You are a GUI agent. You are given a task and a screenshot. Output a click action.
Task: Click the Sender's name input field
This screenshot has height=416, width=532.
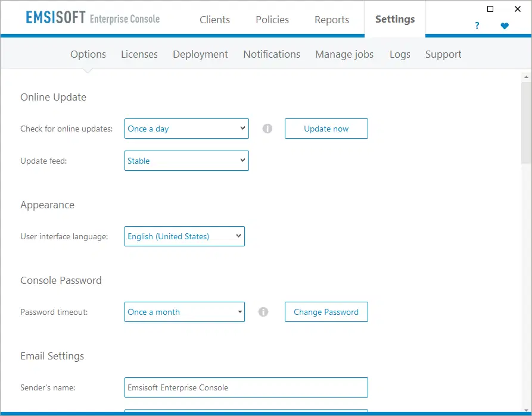(x=246, y=387)
